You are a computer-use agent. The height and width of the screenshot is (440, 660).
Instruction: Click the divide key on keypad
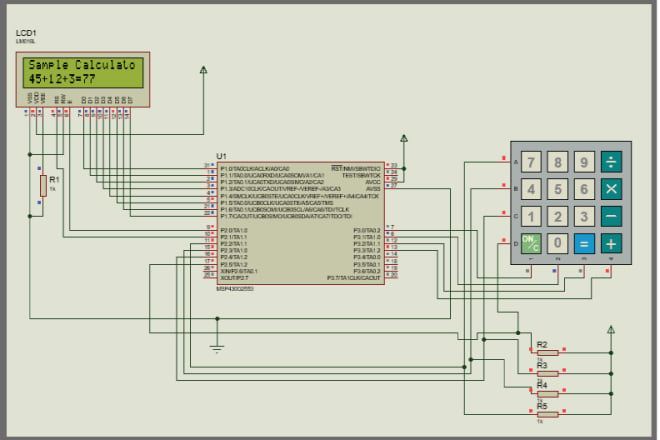[x=611, y=162]
